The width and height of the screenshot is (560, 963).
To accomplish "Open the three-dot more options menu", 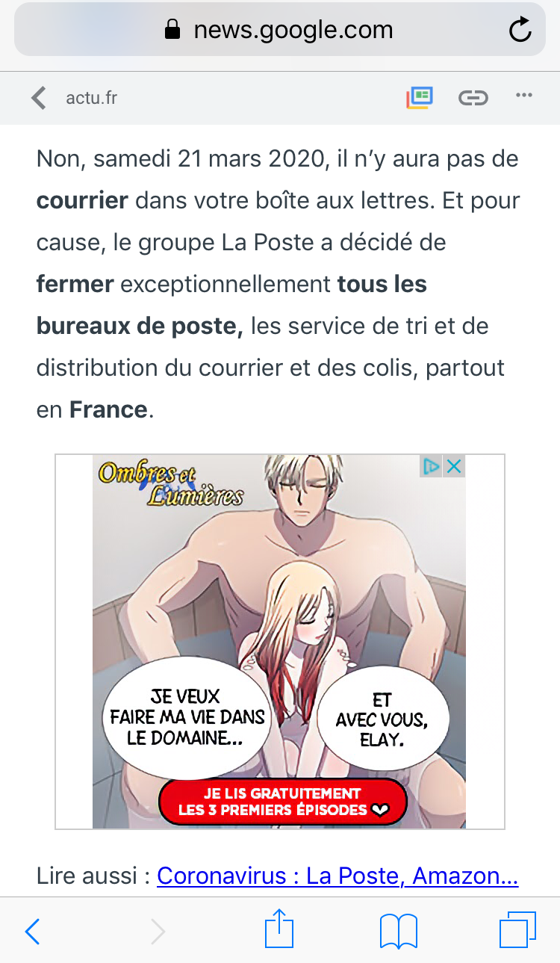I will tap(524, 96).
